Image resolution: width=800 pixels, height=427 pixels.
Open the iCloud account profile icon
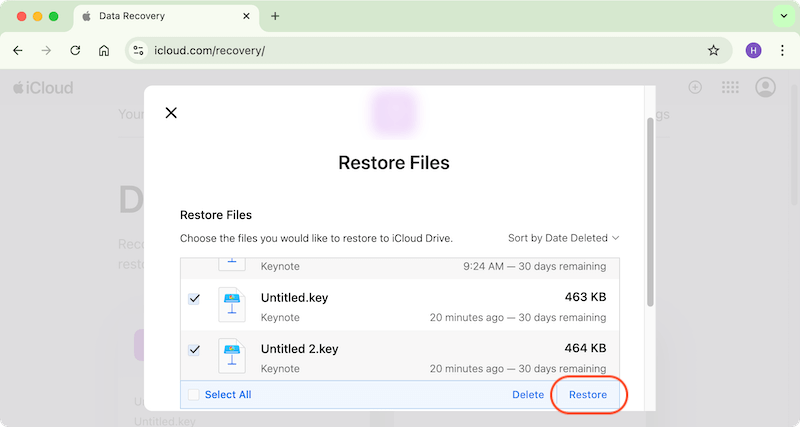[765, 88]
